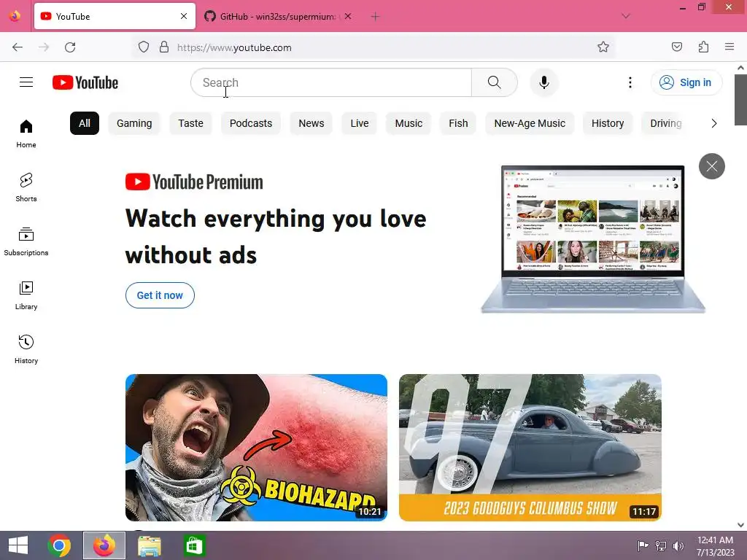Dismiss the YouTube Premium banner
This screenshot has height=560, width=747.
(x=712, y=166)
